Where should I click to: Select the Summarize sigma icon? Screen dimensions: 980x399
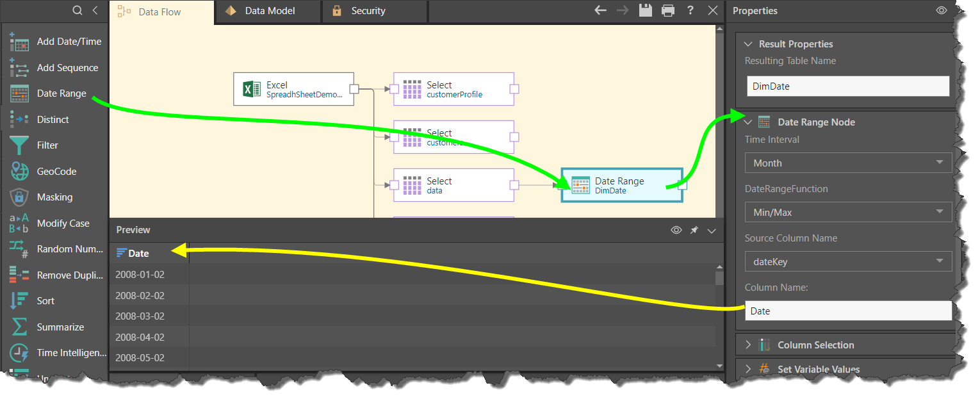click(19, 327)
